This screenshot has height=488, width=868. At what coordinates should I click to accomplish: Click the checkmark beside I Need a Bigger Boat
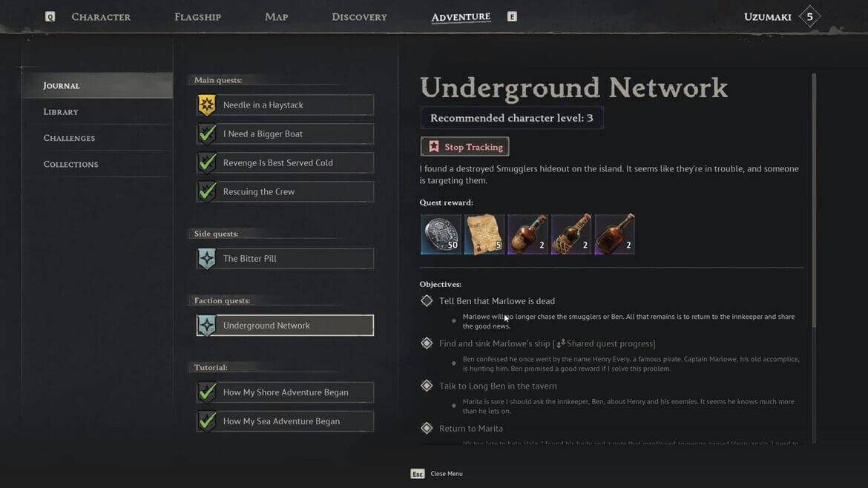[207, 134]
